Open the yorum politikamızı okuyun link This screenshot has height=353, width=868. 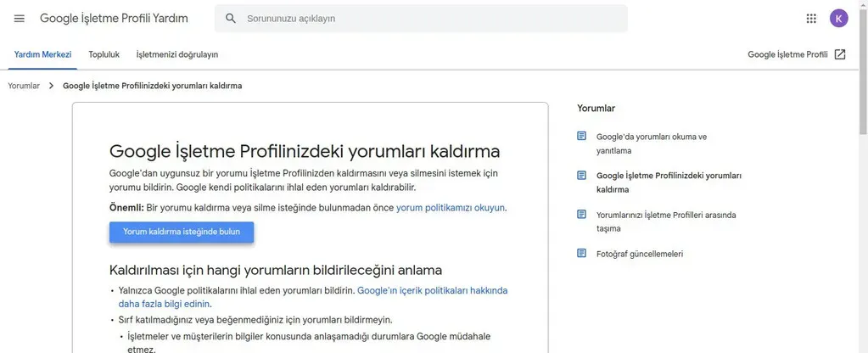tap(451, 208)
